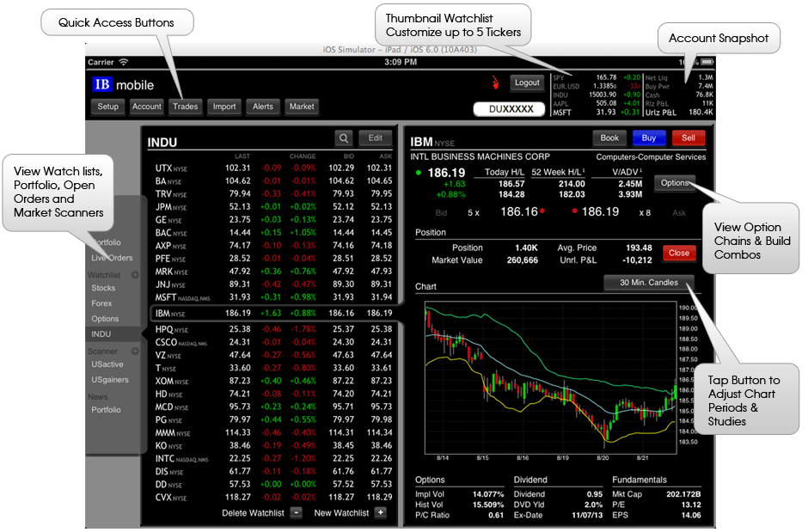Select the JPM row in watchlist

coord(273,206)
